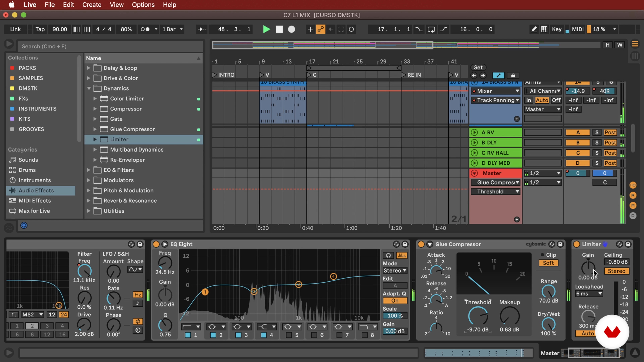The image size is (644, 362).
Task: Click the Set locator button
Action: [478, 67]
